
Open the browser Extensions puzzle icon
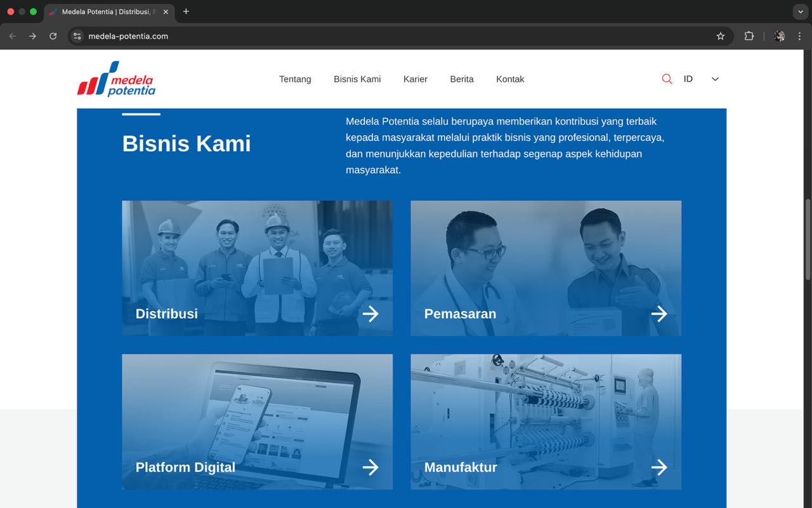point(749,36)
